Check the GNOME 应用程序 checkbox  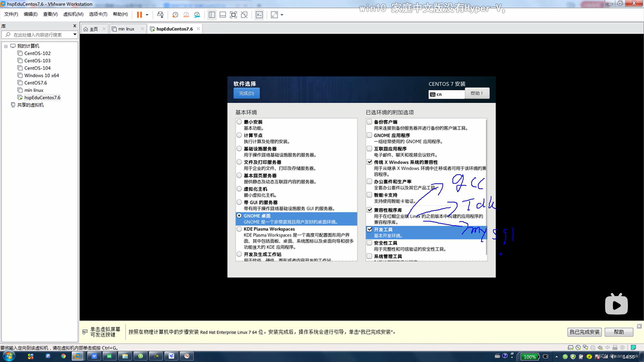pyautogui.click(x=369, y=135)
